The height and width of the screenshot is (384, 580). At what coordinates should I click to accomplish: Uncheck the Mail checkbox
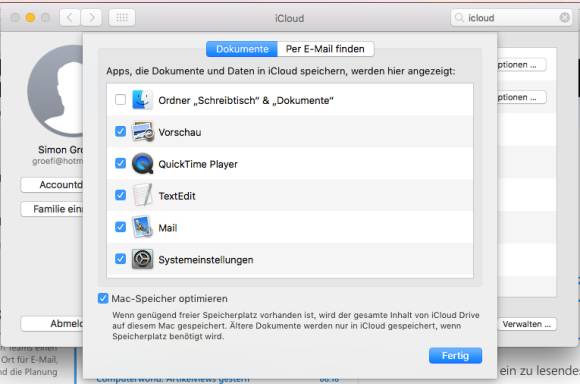coord(120,227)
